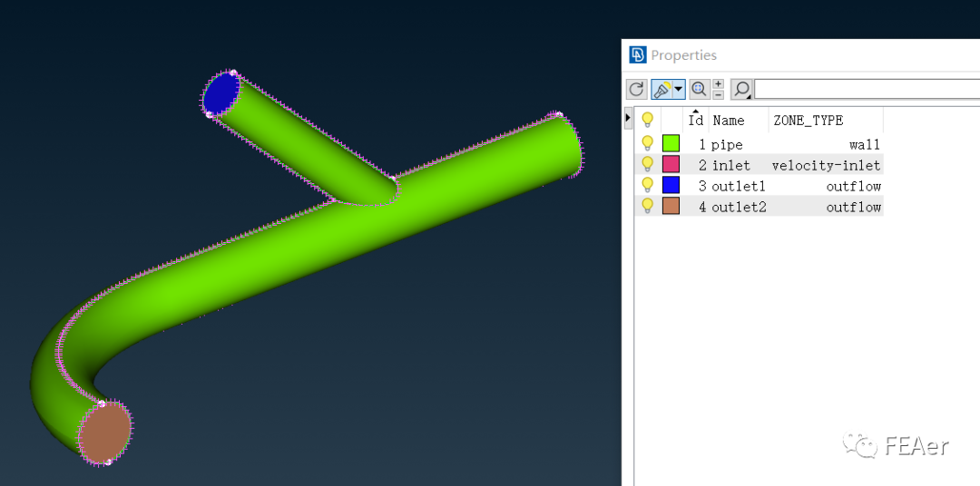The height and width of the screenshot is (486, 980).
Task: Toggle the flashlight highlight tool
Action: [x=661, y=90]
